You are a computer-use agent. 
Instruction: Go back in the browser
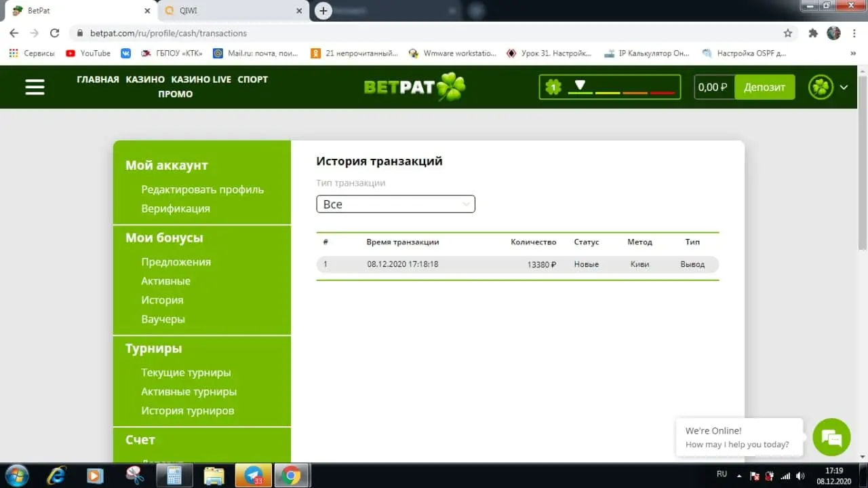[14, 33]
